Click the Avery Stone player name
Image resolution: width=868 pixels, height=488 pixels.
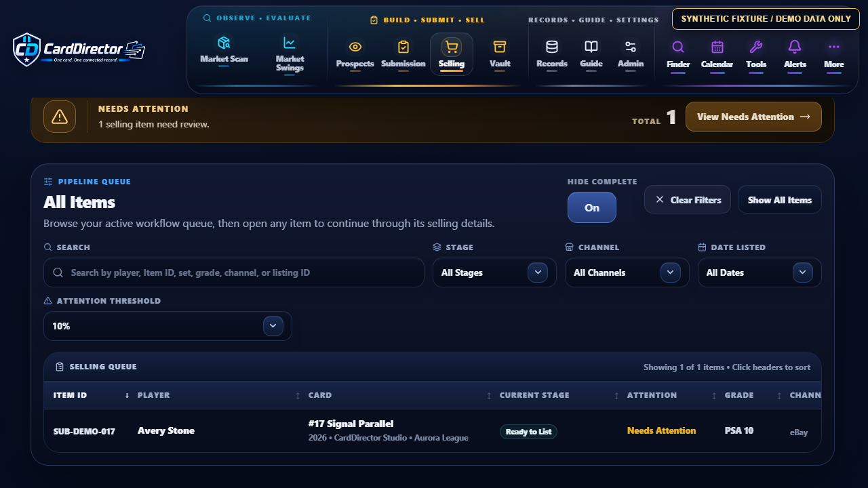[166, 430]
